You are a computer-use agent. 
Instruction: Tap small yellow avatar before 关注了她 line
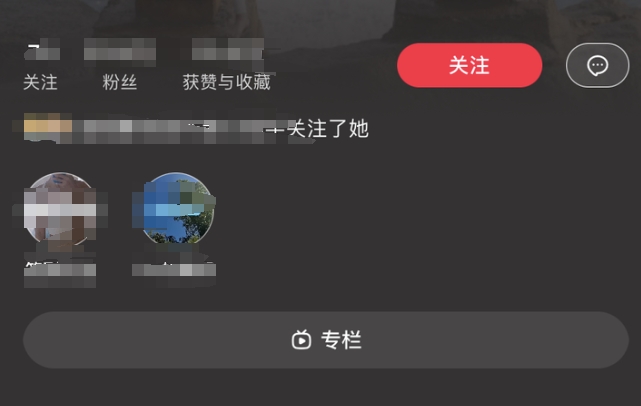click(48, 126)
